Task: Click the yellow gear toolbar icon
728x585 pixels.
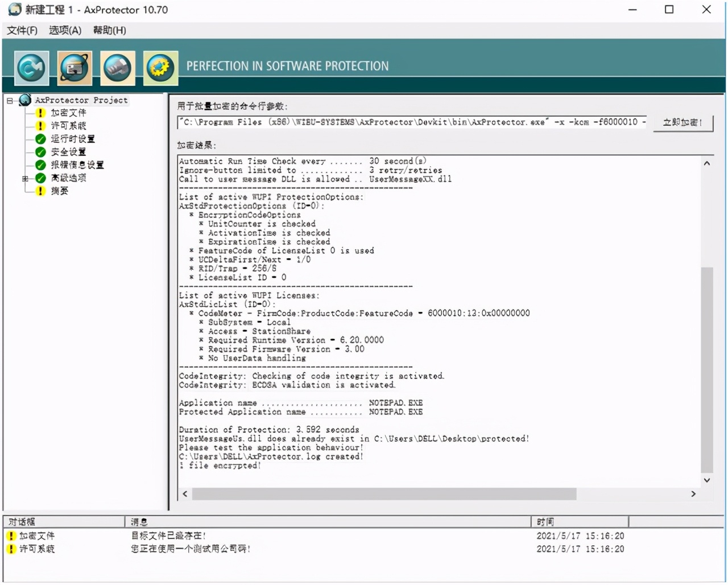Action: click(x=160, y=68)
